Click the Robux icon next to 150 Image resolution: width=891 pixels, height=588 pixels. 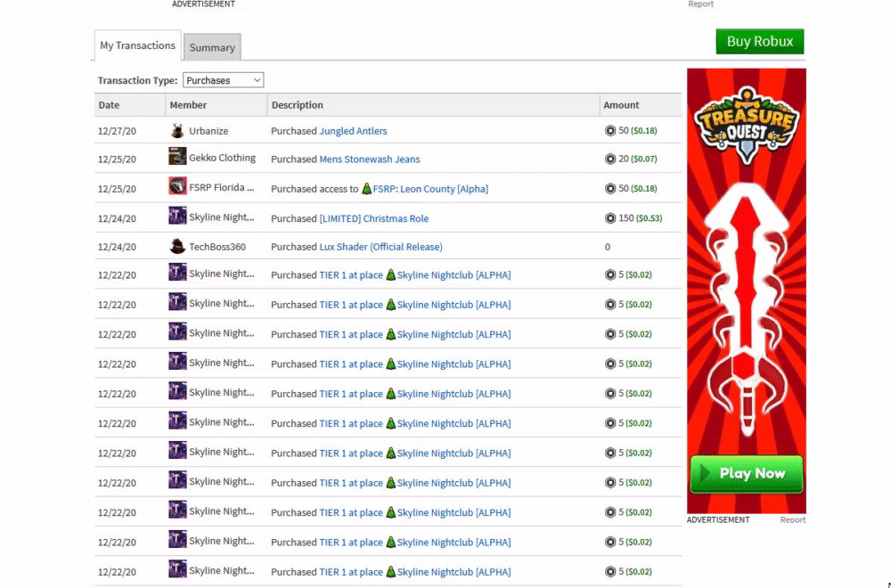tap(610, 218)
